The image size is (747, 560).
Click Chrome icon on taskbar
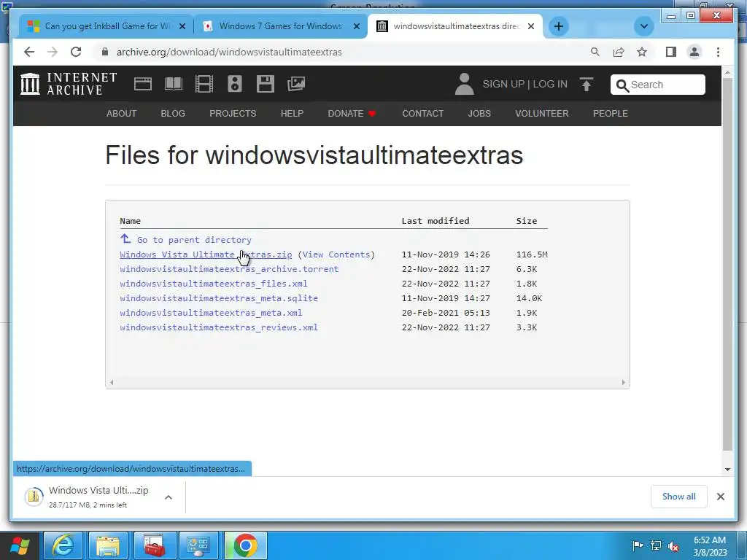click(246, 545)
